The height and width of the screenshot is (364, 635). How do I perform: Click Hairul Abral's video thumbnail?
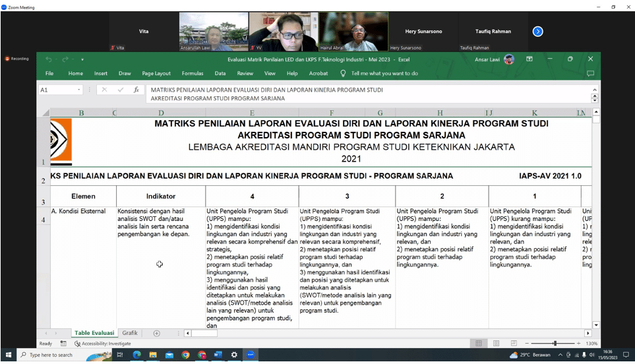[353, 32]
